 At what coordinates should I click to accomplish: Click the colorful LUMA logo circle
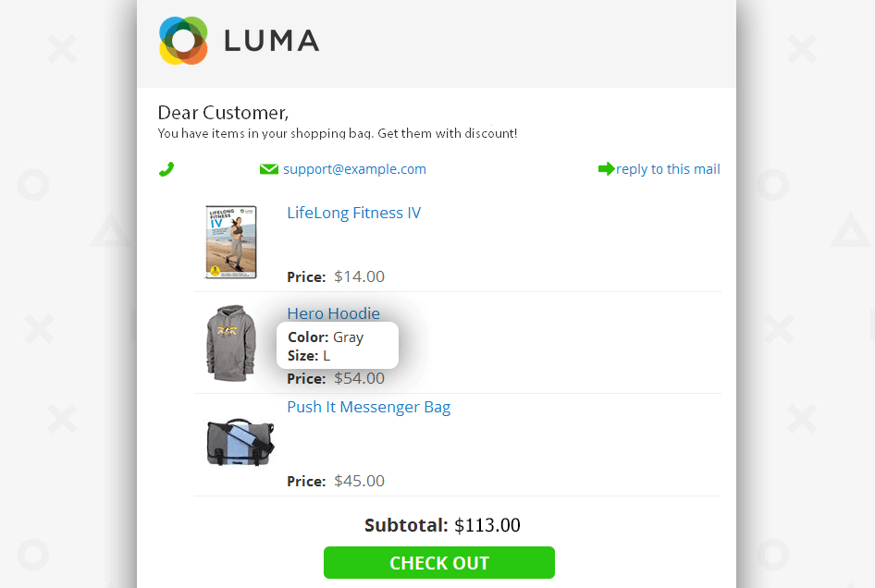[x=183, y=41]
